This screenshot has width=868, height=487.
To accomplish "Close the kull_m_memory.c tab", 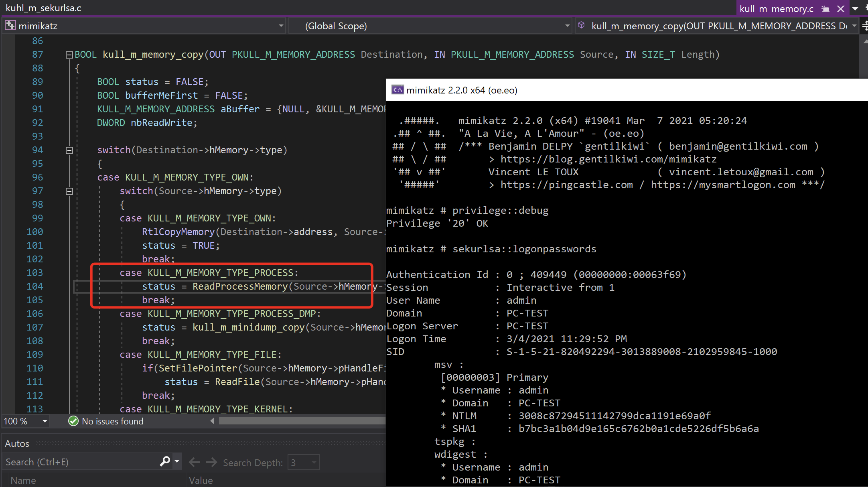I will click(841, 9).
